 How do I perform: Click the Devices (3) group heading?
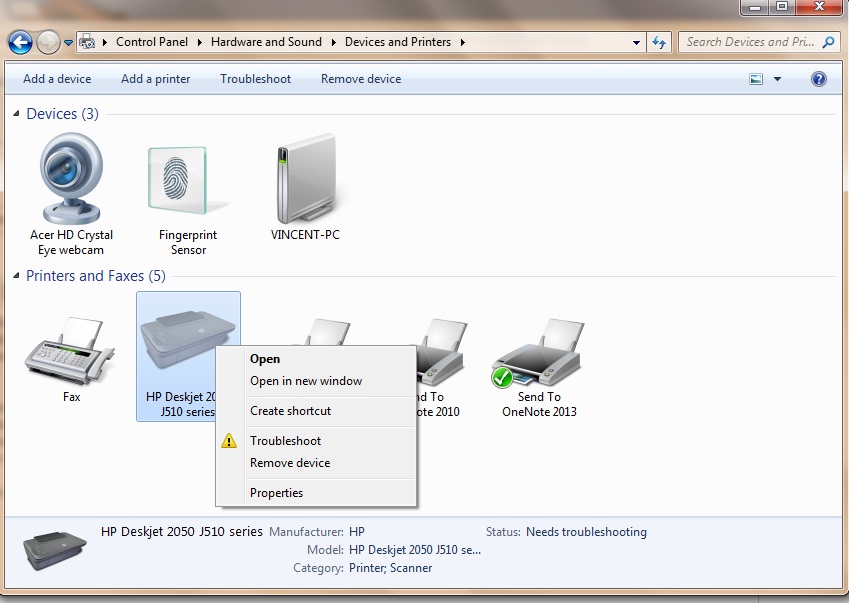(62, 114)
